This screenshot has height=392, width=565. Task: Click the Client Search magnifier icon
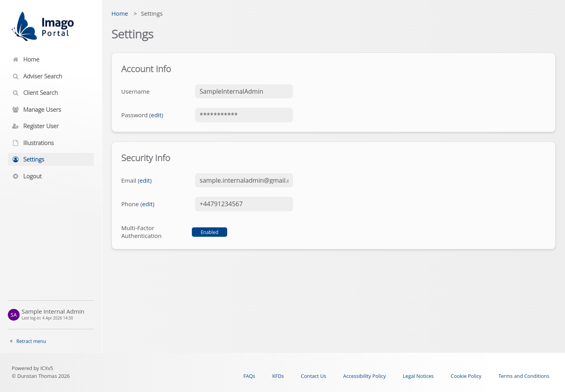16,93
